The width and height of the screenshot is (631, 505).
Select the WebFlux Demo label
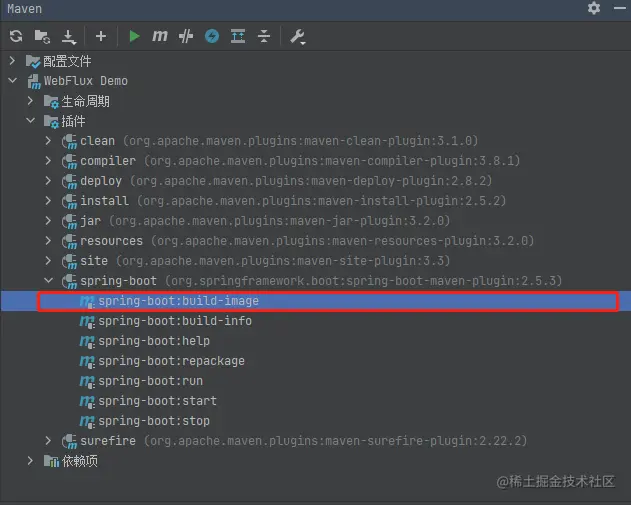coord(86,81)
